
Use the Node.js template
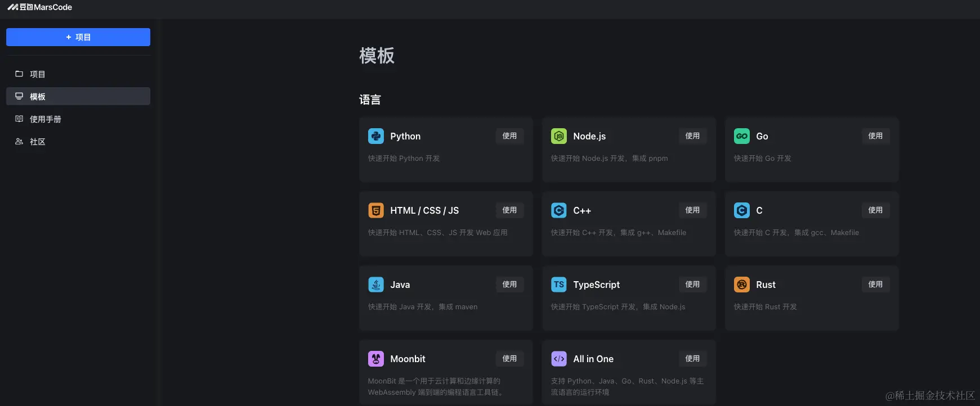[692, 136]
